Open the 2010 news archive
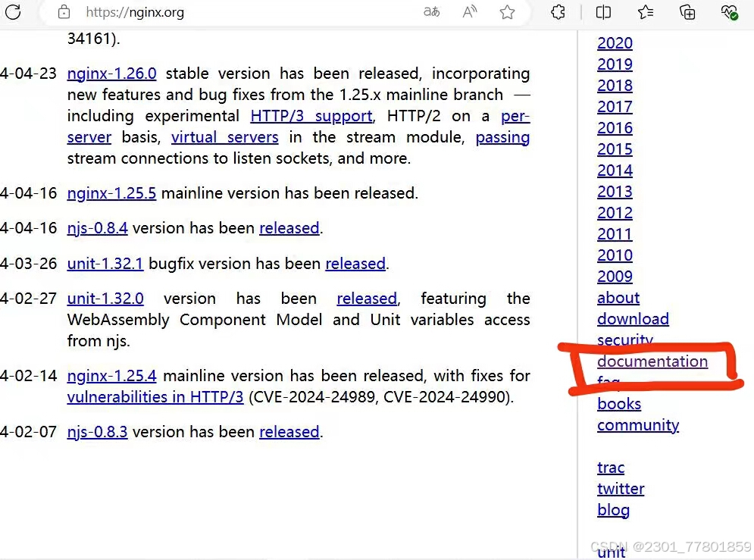 click(615, 255)
